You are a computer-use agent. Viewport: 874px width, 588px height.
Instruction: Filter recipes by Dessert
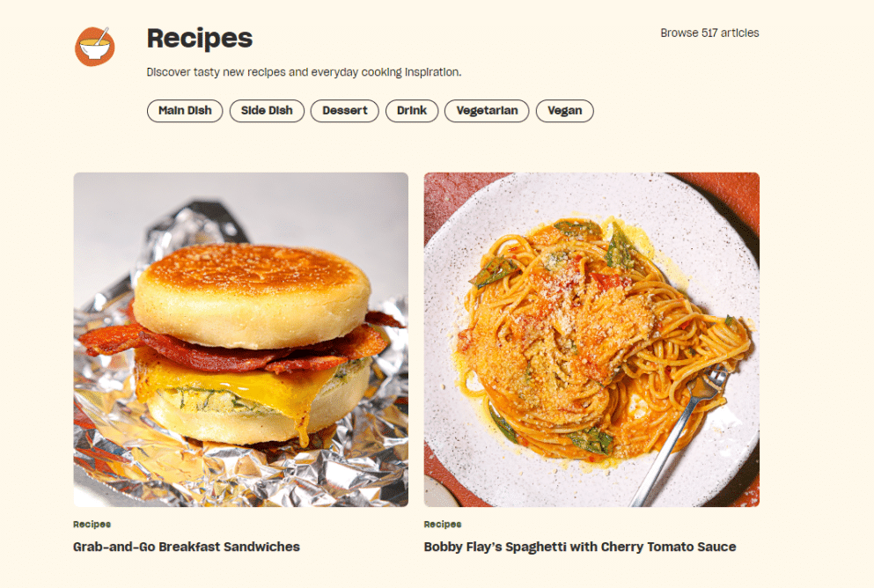[x=344, y=110]
